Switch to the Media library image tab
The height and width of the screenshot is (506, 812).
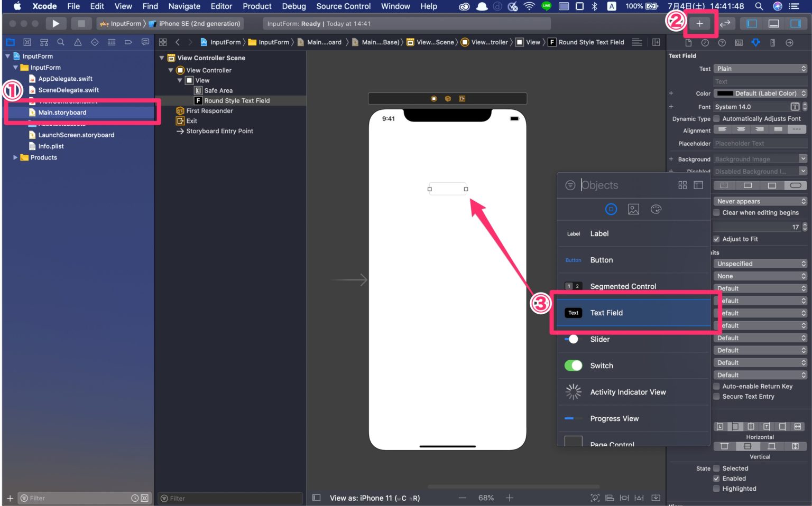[633, 209]
